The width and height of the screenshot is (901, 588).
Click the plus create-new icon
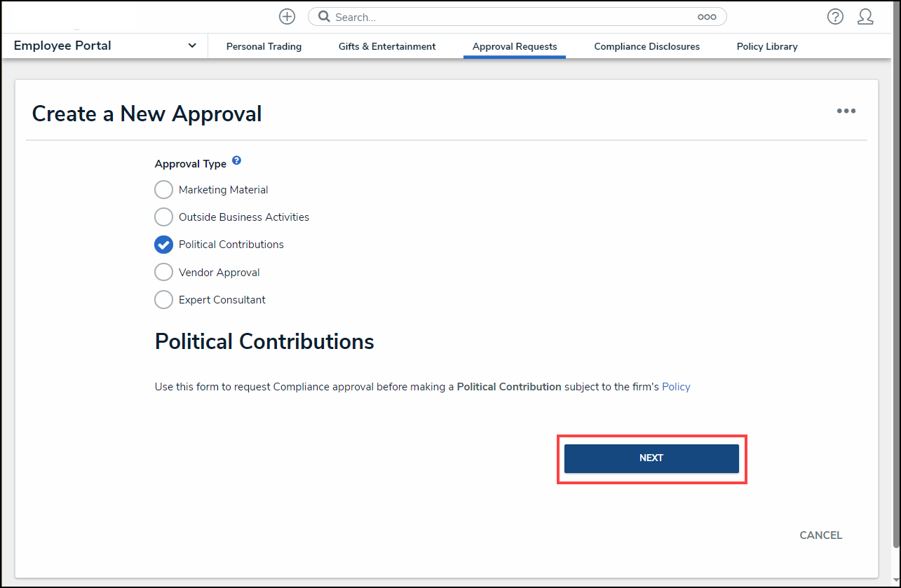click(x=287, y=17)
